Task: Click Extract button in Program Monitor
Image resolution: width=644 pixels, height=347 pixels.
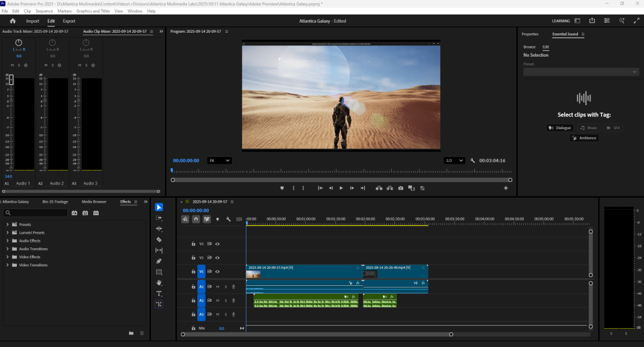Action: [x=390, y=188]
